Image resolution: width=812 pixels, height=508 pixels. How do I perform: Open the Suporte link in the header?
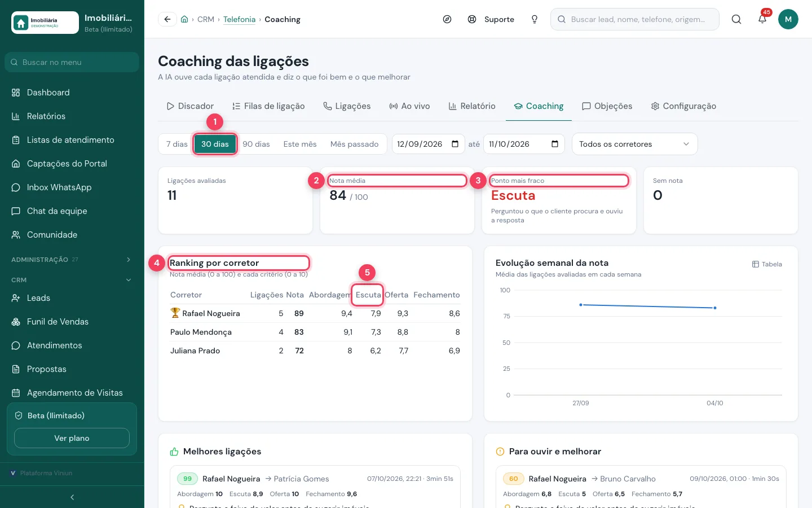(491, 19)
